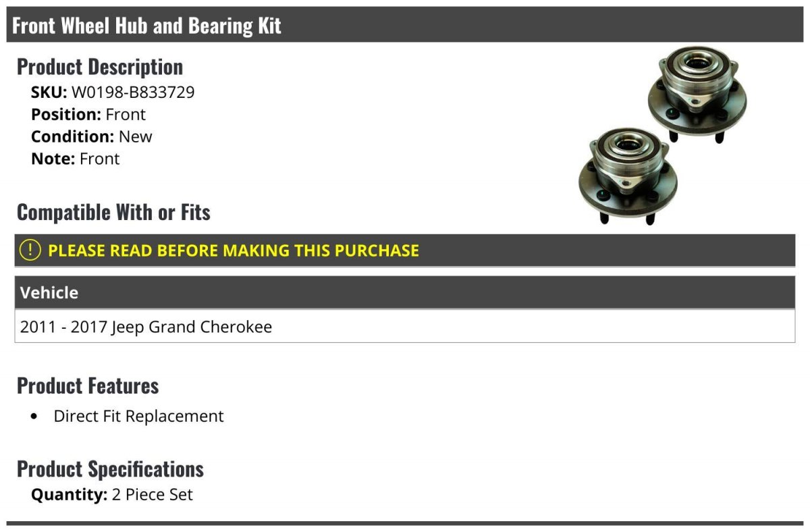Image resolution: width=810 pixels, height=532 pixels.
Task: Click the bullet point before Direct Fit Replacement
Action: (x=34, y=417)
